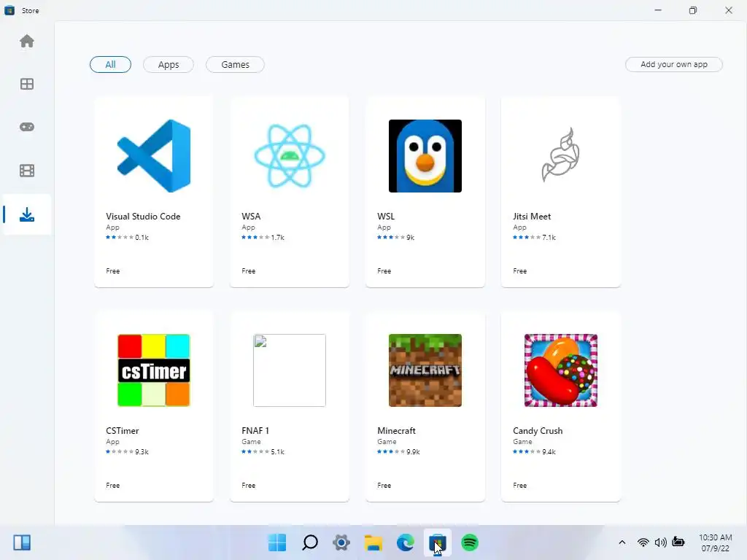This screenshot has width=747, height=560.
Task: Open the Apps grid section in sidebar
Action: coord(27,84)
